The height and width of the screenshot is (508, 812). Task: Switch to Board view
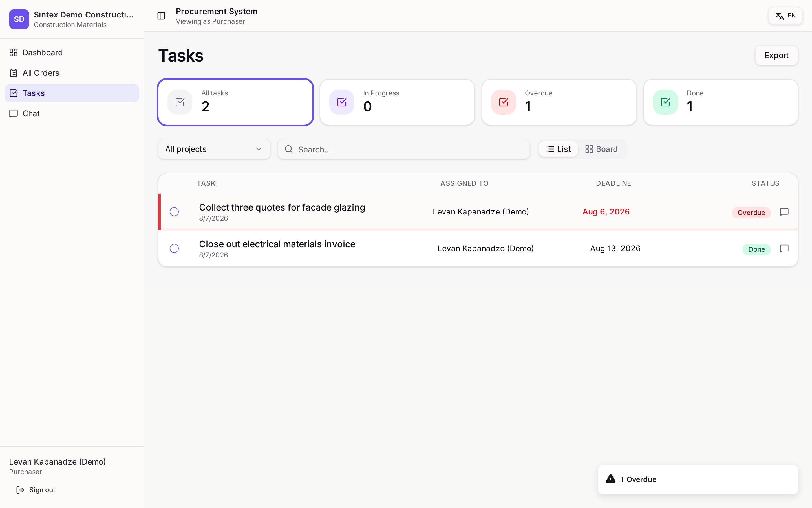[x=601, y=149]
